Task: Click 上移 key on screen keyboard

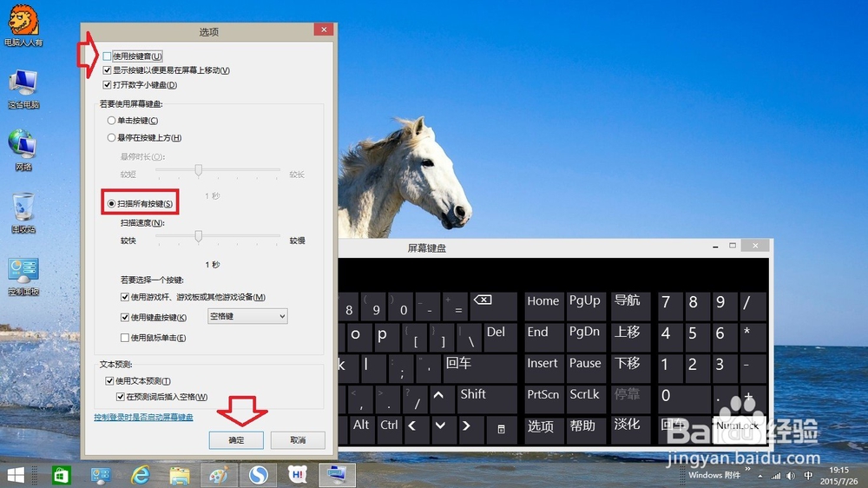Action: point(630,337)
